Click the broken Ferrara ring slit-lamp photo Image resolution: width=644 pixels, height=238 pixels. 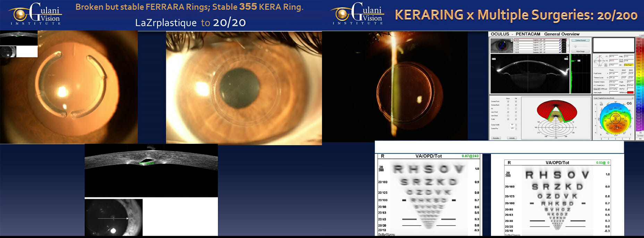coord(69,87)
